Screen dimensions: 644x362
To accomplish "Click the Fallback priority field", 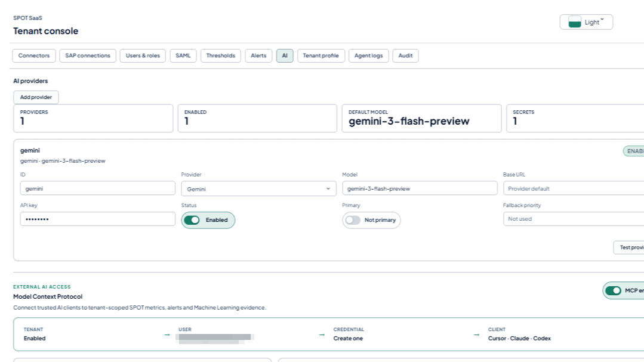I will 574,219.
